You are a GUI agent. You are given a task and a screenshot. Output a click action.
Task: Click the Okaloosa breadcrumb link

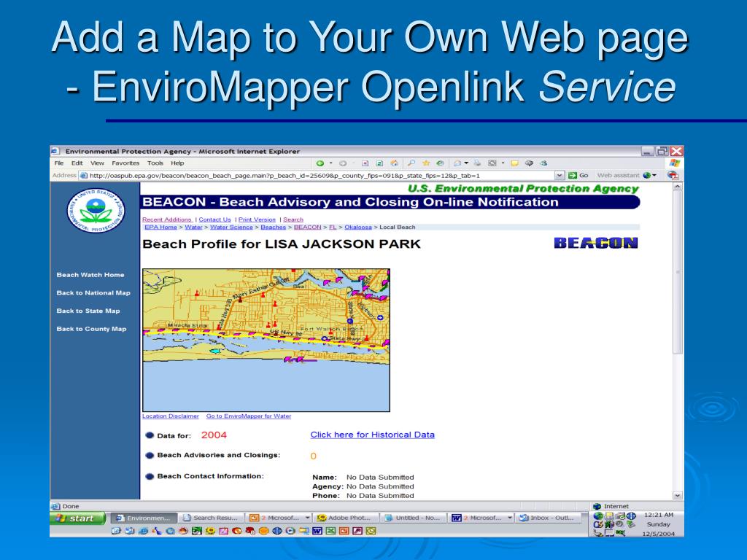coord(357,227)
